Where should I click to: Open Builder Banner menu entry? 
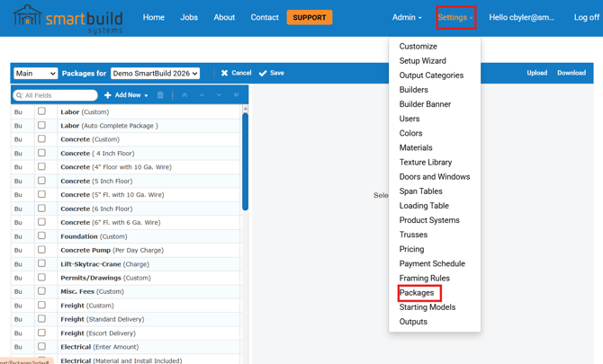click(425, 104)
